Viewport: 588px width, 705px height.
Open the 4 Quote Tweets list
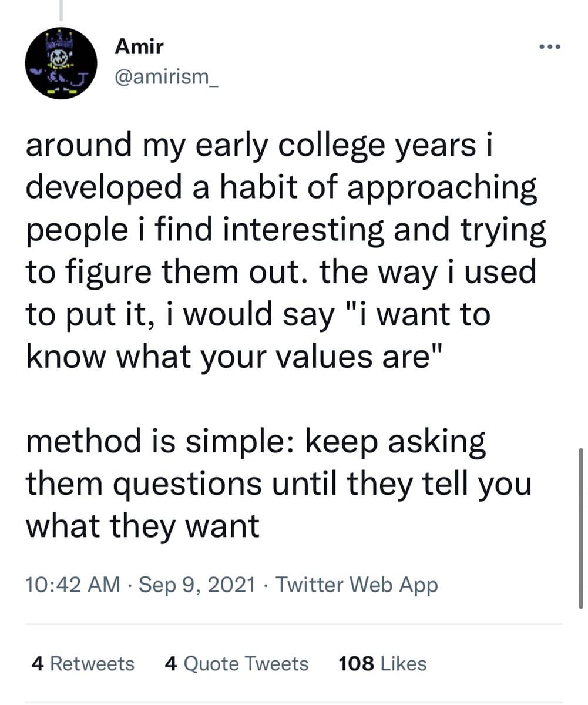[x=236, y=663]
